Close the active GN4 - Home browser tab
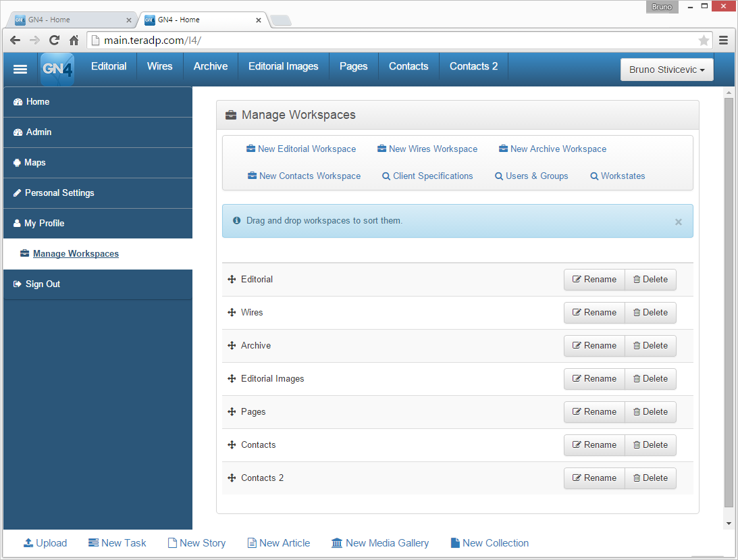The image size is (738, 560). [x=259, y=20]
